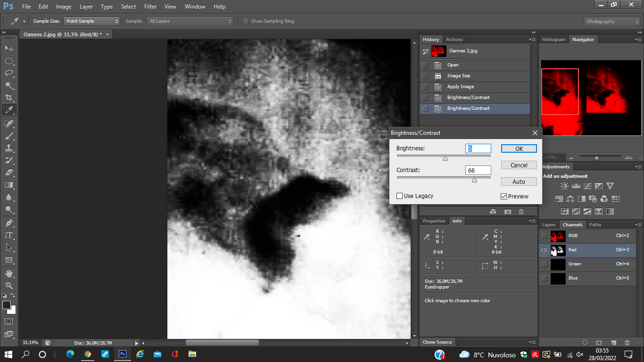Click the Contrast slider handle
This screenshot has height=362, width=644.
click(x=474, y=180)
